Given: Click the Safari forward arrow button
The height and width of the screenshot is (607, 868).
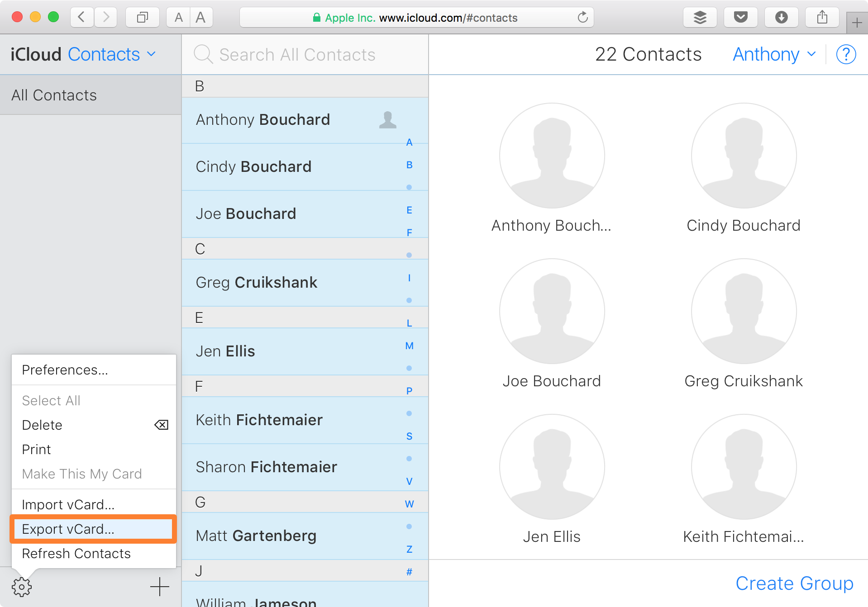Looking at the screenshot, I should click(x=106, y=18).
